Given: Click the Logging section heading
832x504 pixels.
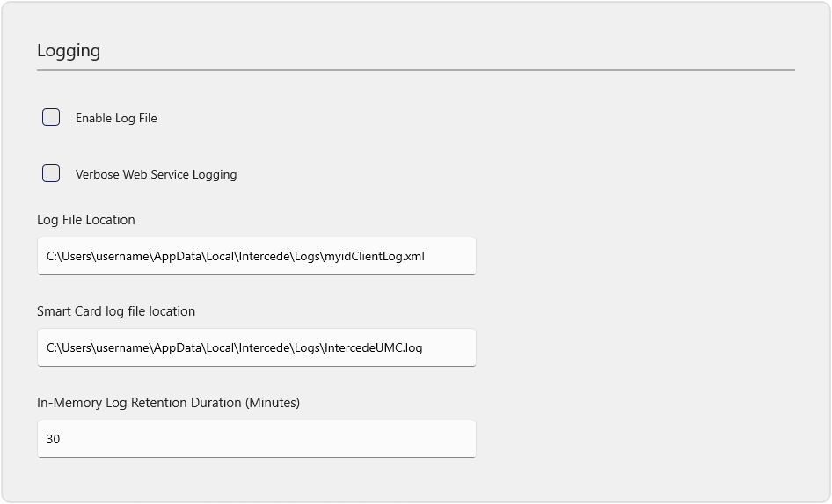Looking at the screenshot, I should (69, 51).
